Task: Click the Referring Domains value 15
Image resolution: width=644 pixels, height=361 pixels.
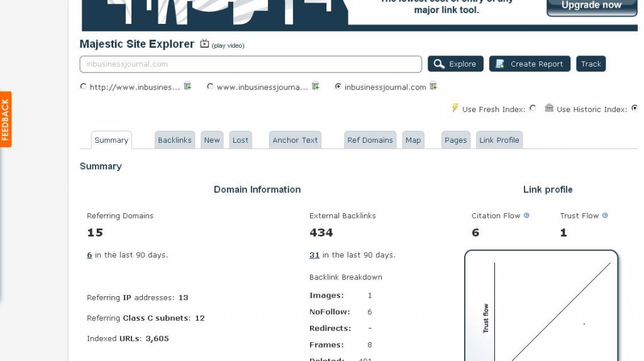Action: click(x=95, y=233)
